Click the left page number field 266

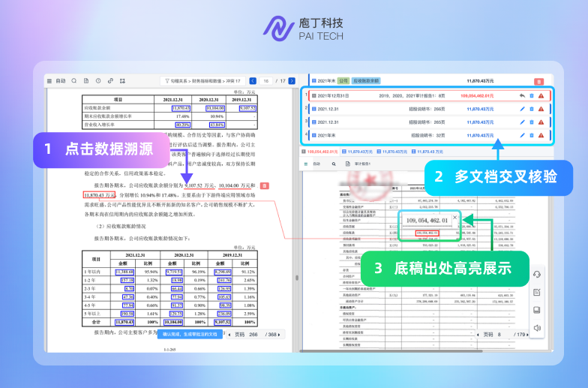point(253,335)
